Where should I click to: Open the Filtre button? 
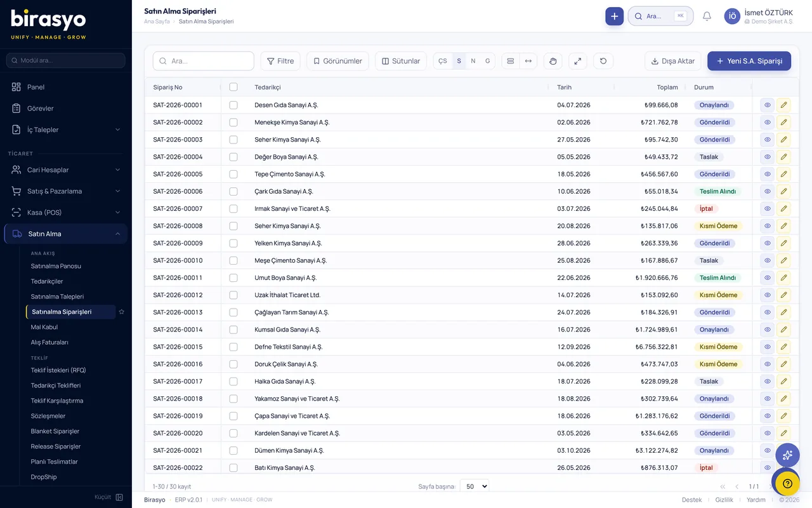tap(280, 61)
